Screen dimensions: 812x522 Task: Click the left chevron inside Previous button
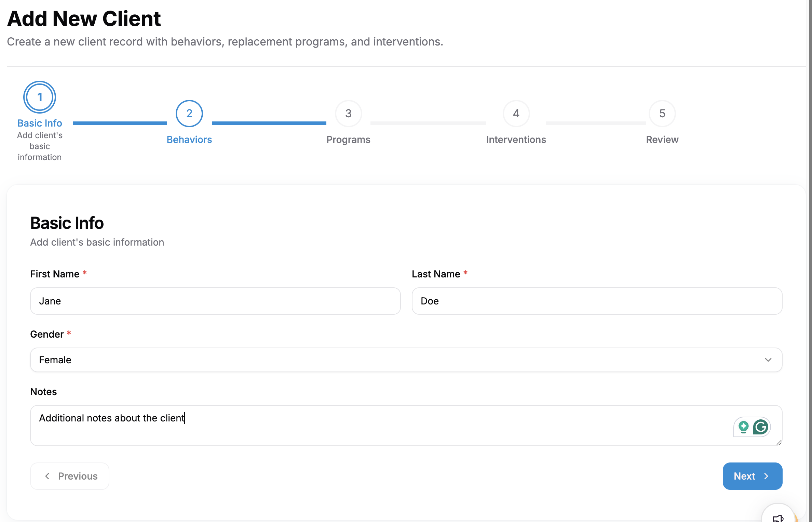[x=48, y=476]
